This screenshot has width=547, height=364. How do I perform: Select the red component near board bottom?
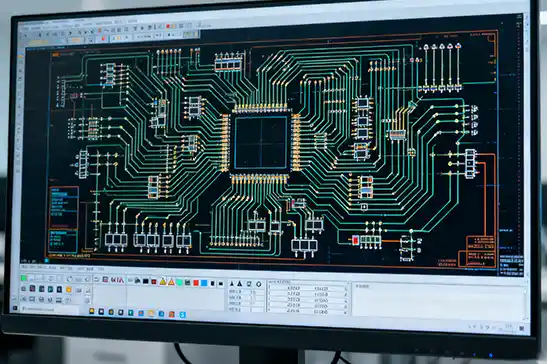(355, 240)
